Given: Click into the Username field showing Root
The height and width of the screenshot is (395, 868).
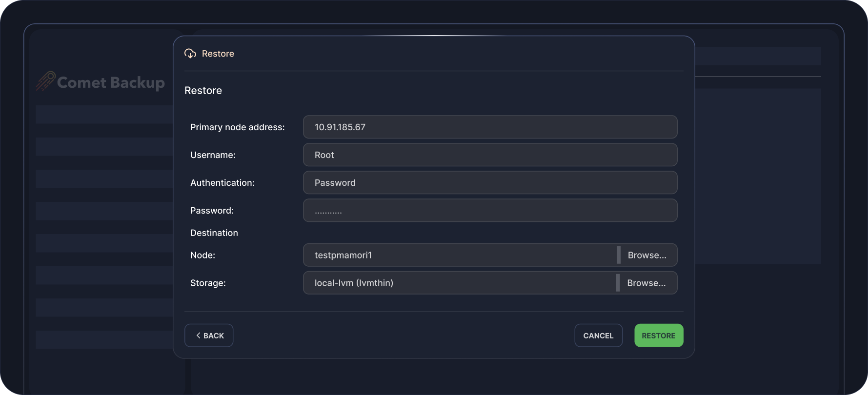Looking at the screenshot, I should pos(490,155).
